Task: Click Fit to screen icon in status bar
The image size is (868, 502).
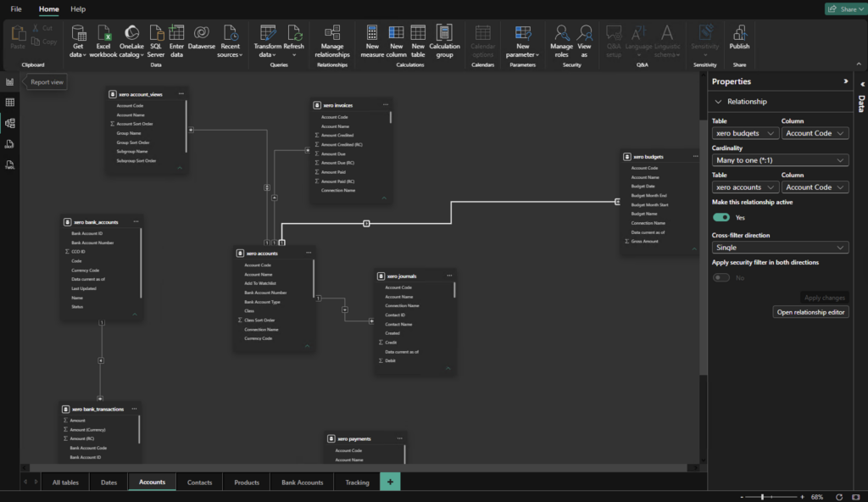Action: [856, 497]
